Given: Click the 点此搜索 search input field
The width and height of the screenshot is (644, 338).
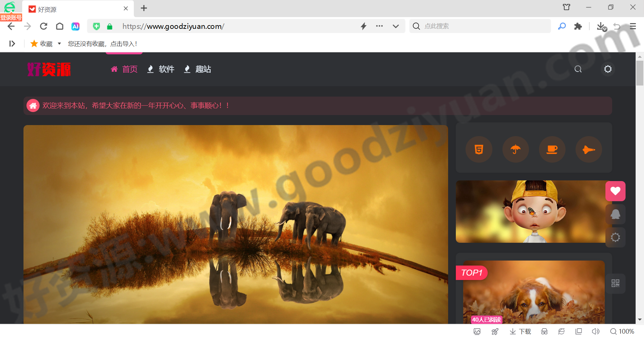Looking at the screenshot, I should 480,26.
